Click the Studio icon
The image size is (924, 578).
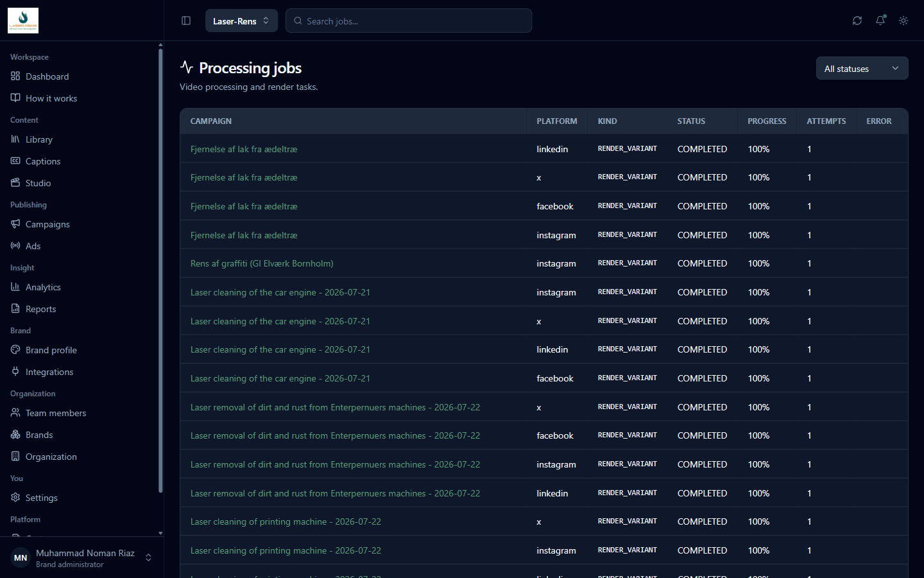(x=15, y=183)
